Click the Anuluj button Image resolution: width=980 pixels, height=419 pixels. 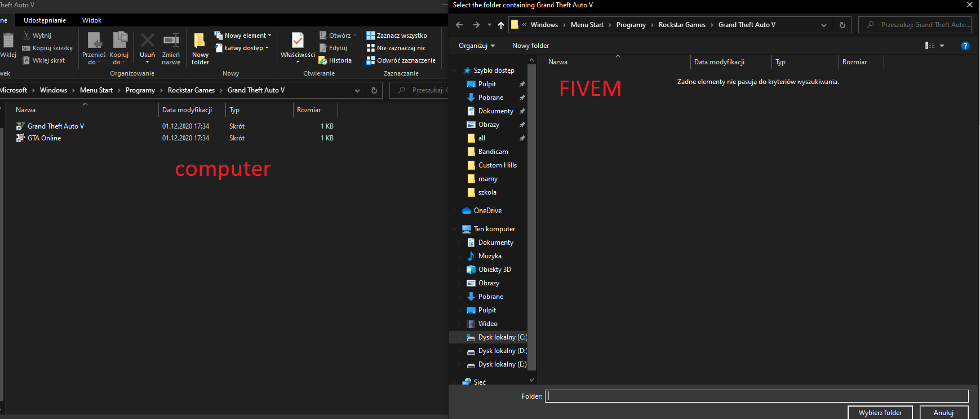pyautogui.click(x=943, y=412)
